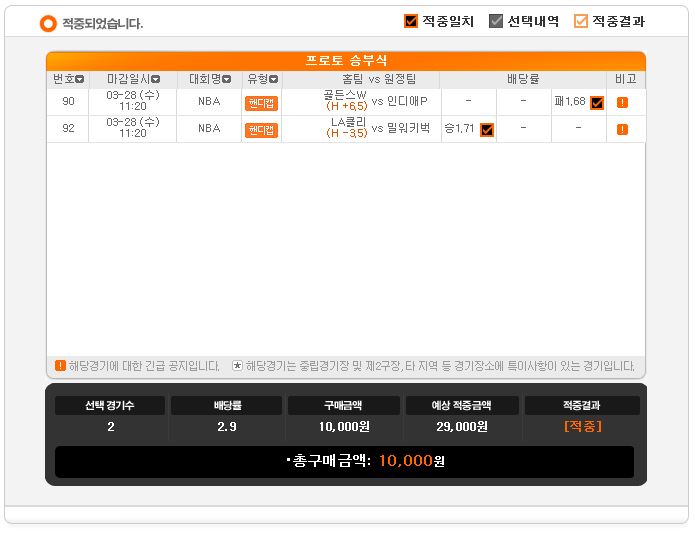
Task: Click the orange exclamation legend icon
Action: pyautogui.click(x=60, y=366)
